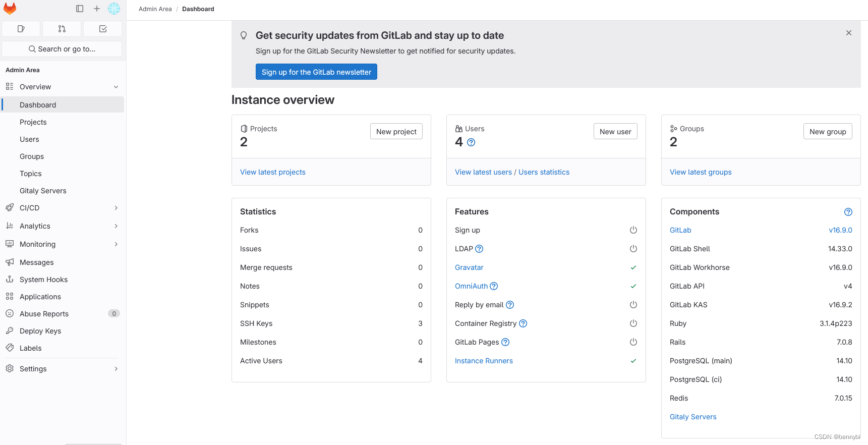The height and width of the screenshot is (445, 868).
Task: Open the create new plus menu
Action: (x=97, y=9)
